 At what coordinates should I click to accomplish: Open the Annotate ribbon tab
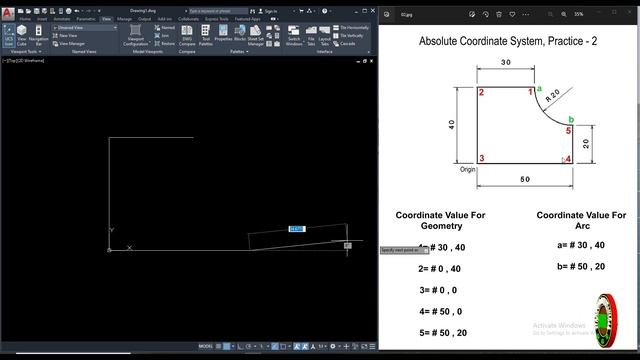point(62,19)
